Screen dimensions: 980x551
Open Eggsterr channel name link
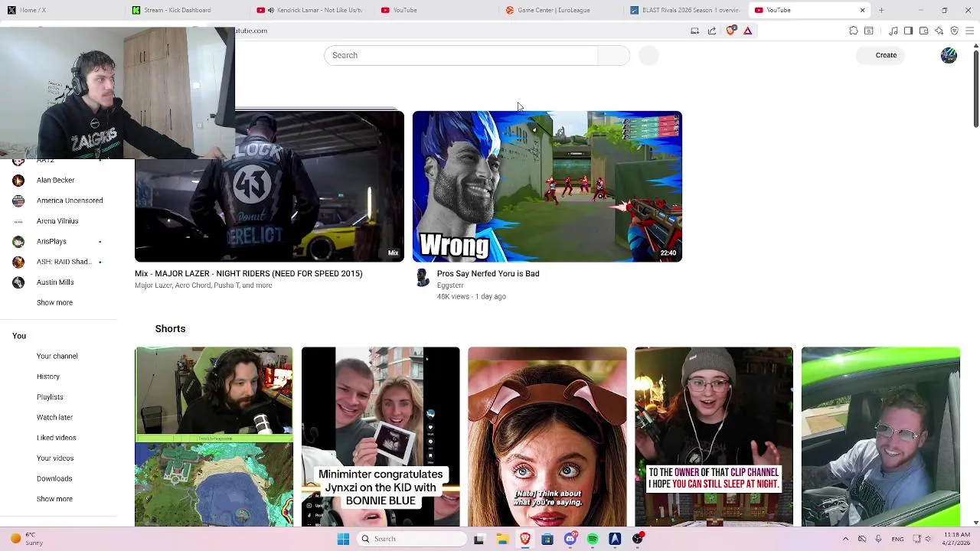pos(450,285)
